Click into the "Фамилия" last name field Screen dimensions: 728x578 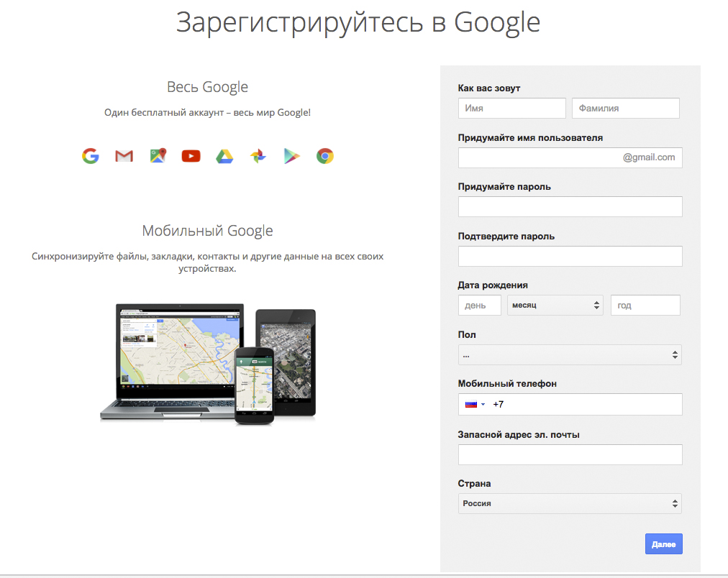[625, 109]
